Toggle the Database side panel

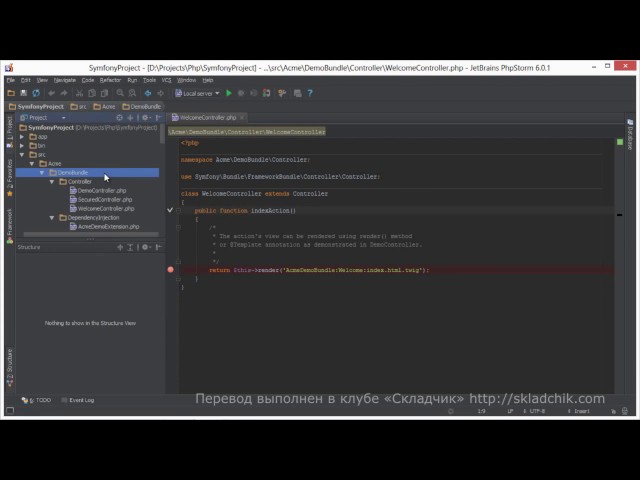click(630, 135)
